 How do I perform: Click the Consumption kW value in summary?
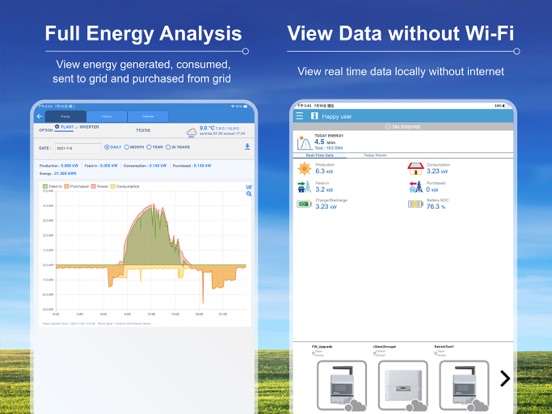(x=158, y=165)
